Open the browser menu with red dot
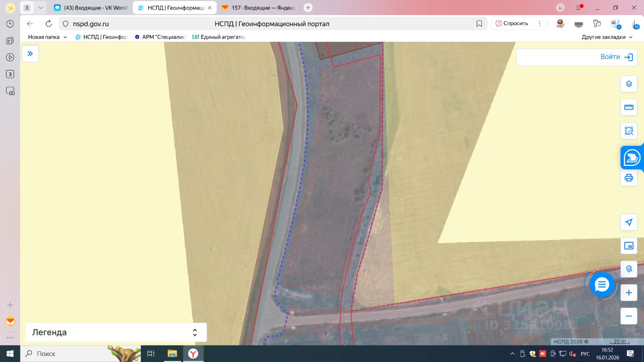Screen dimensions: 644x362 coord(580,8)
